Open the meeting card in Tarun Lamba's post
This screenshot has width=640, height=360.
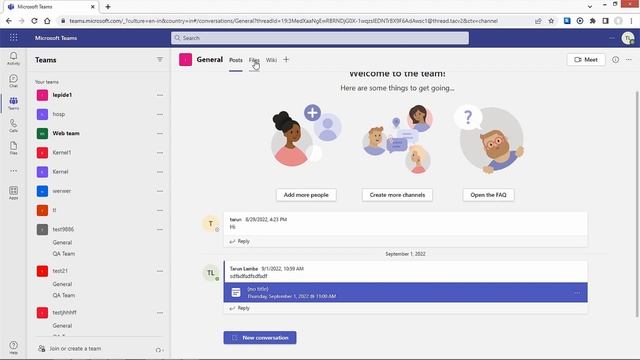click(405, 292)
